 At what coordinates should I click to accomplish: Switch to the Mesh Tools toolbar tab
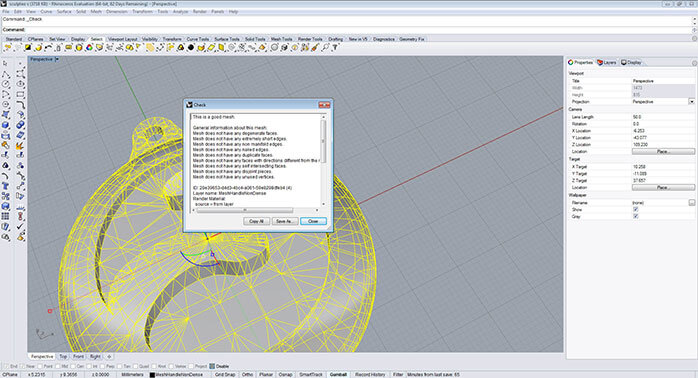(281, 39)
